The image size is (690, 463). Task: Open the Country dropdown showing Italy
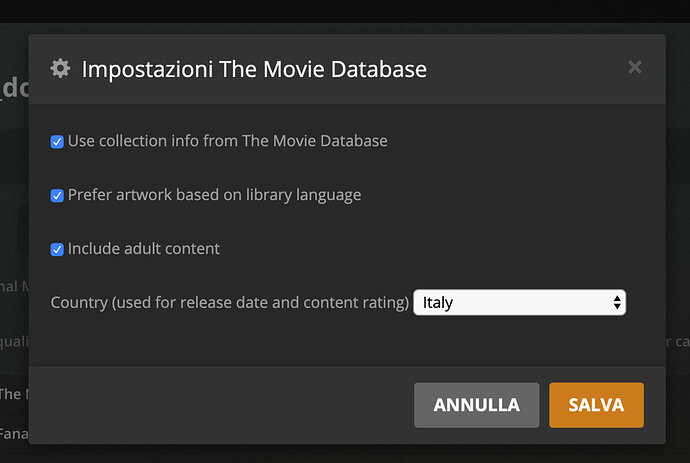(519, 302)
